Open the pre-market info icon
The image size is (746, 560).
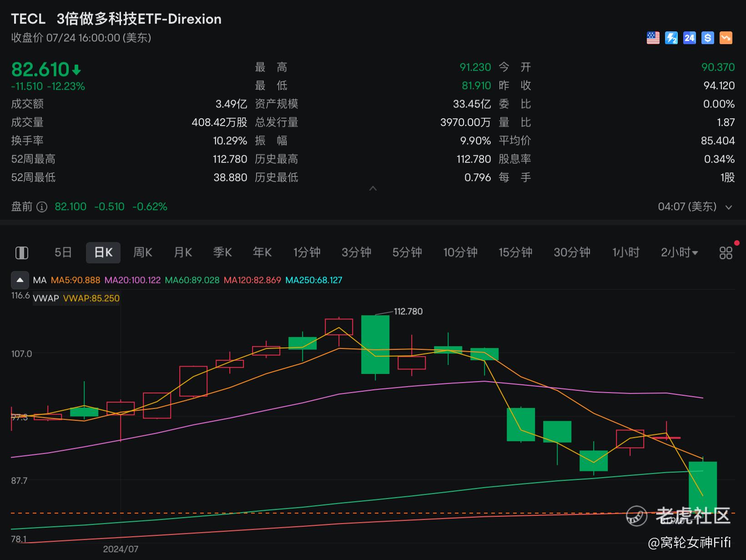pyautogui.click(x=42, y=207)
